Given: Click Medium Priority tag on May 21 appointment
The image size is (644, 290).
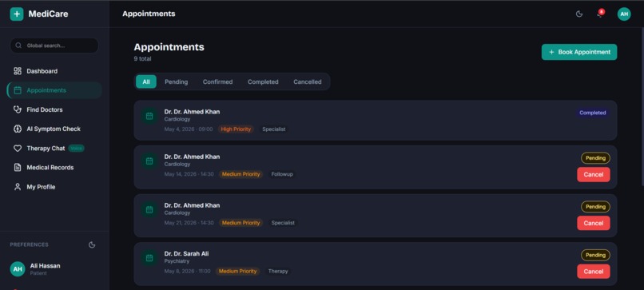Looking at the screenshot, I should pyautogui.click(x=241, y=223).
